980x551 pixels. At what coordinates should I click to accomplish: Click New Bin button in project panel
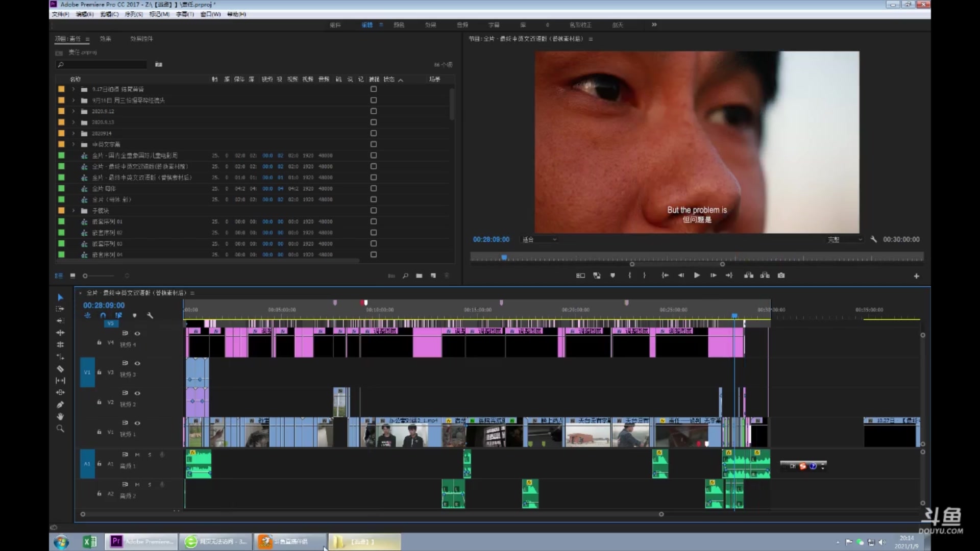419,276
